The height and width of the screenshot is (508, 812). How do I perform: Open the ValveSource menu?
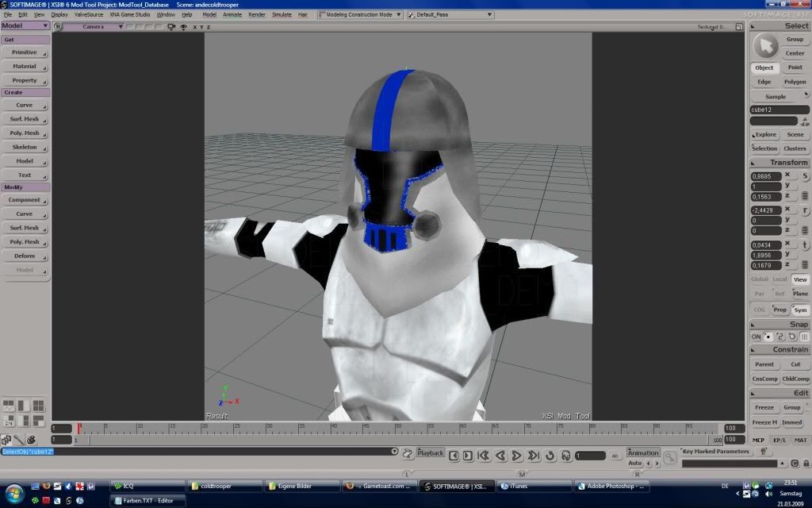(89, 14)
